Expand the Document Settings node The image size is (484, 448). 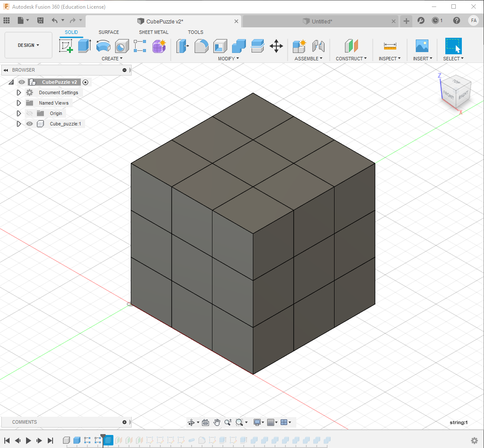tap(19, 92)
